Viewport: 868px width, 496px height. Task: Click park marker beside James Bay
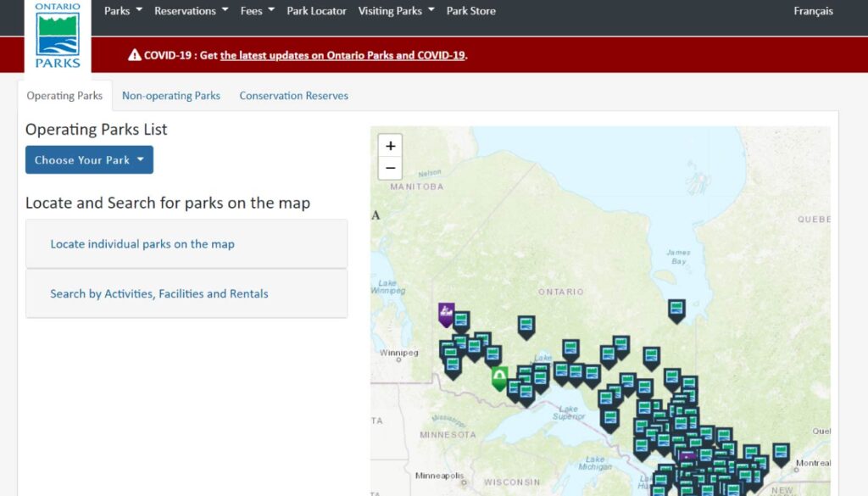pyautogui.click(x=676, y=309)
